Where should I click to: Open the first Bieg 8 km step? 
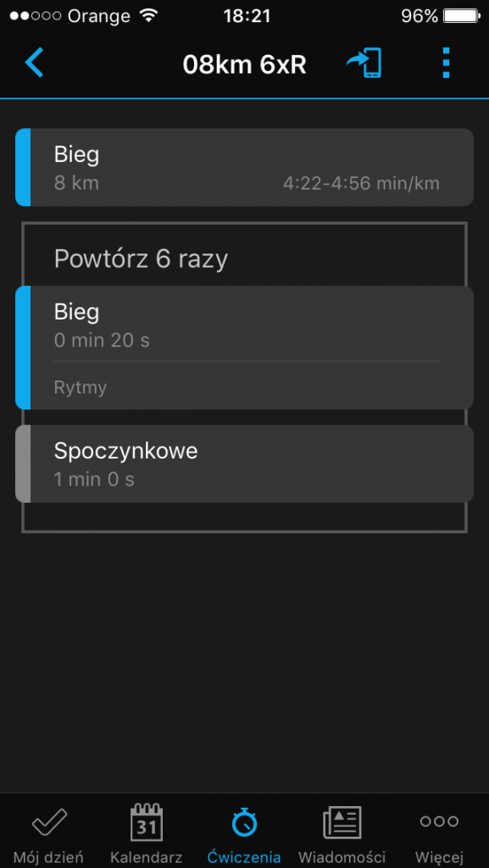pos(244,167)
